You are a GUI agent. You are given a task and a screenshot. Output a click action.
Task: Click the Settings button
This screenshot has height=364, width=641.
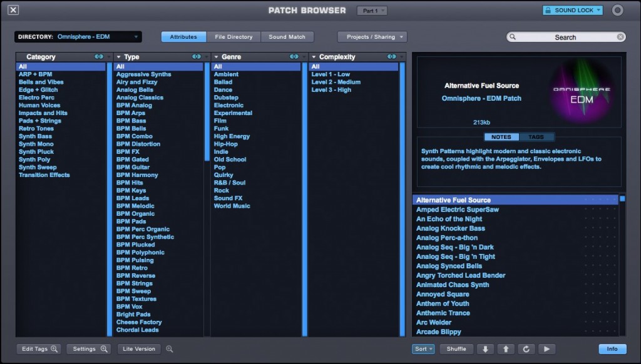[89, 349]
